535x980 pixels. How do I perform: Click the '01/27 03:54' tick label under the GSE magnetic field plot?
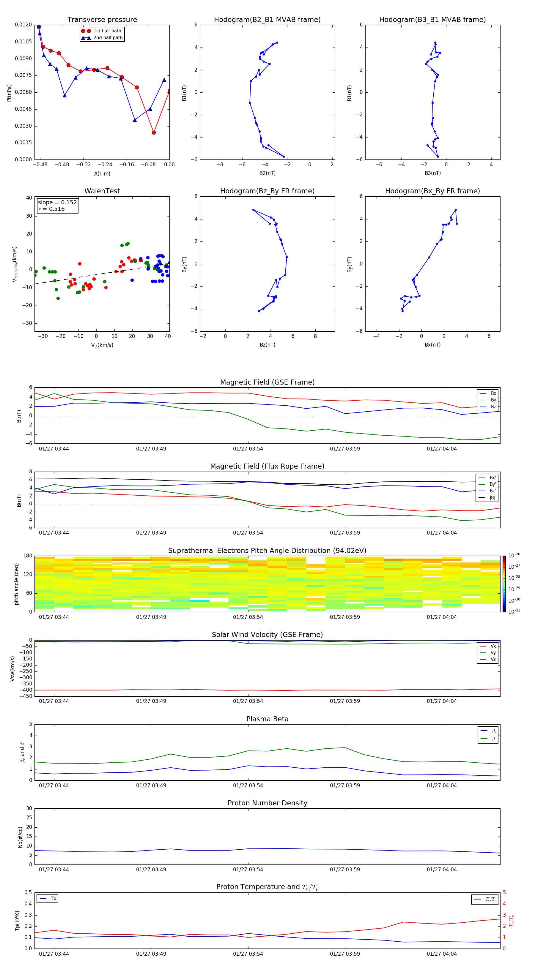click(248, 449)
